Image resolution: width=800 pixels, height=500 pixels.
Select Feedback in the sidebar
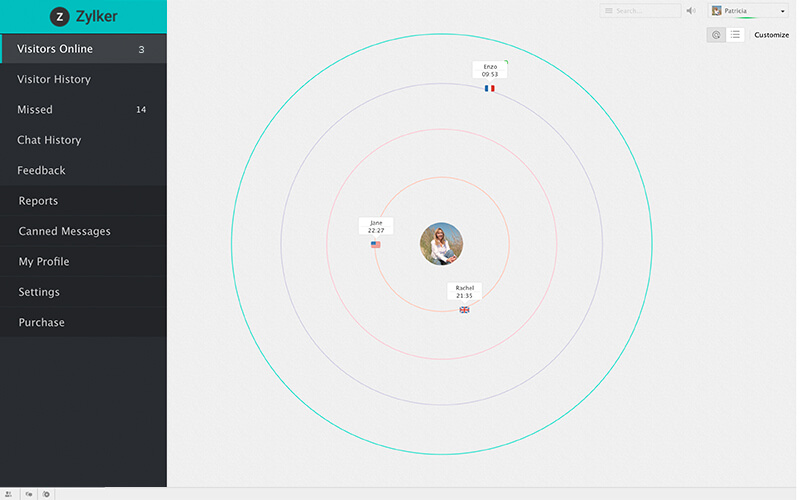pyautogui.click(x=83, y=170)
